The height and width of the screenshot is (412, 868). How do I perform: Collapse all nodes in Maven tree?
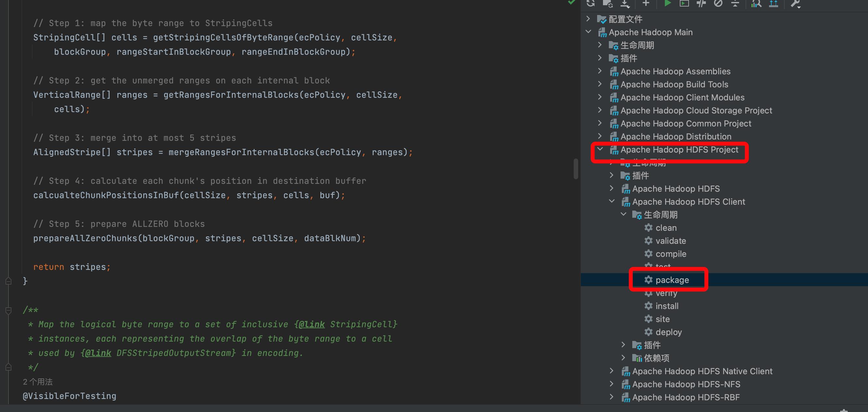click(x=735, y=3)
